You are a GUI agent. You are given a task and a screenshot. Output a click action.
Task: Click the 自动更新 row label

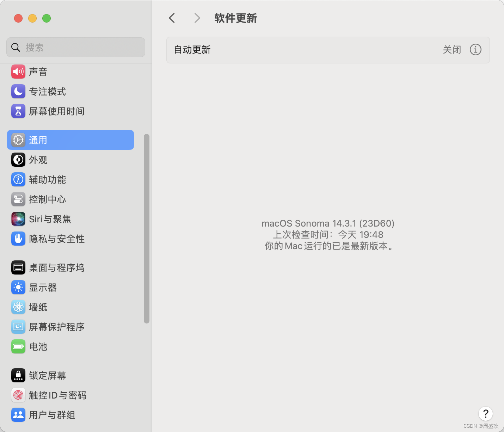[x=192, y=50]
